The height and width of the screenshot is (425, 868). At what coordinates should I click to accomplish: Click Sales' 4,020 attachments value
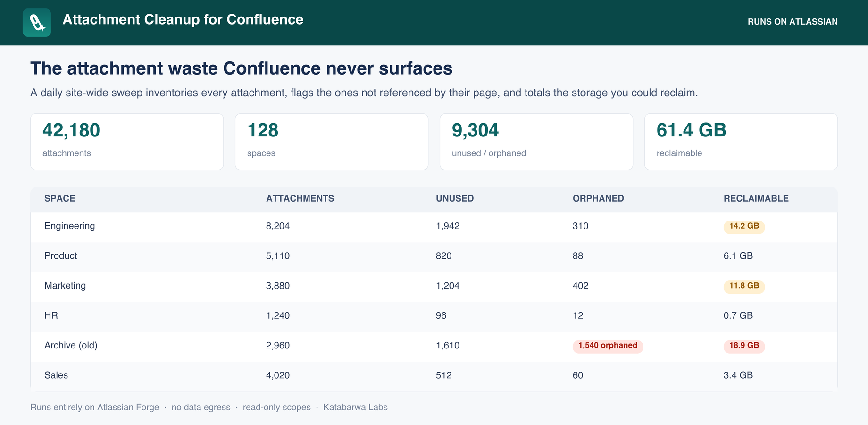point(278,375)
